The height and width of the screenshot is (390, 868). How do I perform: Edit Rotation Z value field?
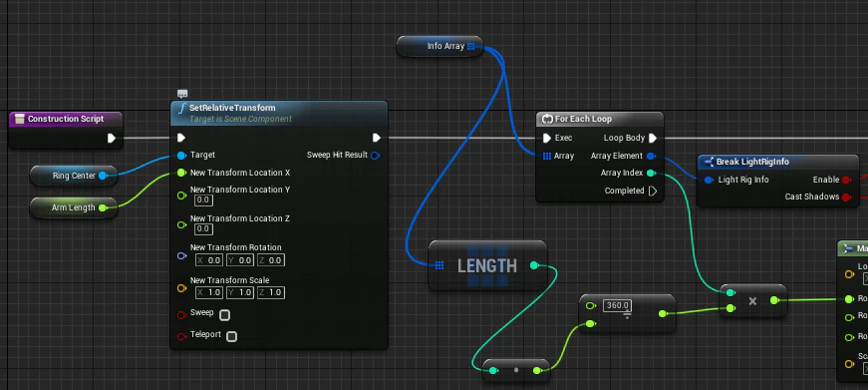pos(271,260)
